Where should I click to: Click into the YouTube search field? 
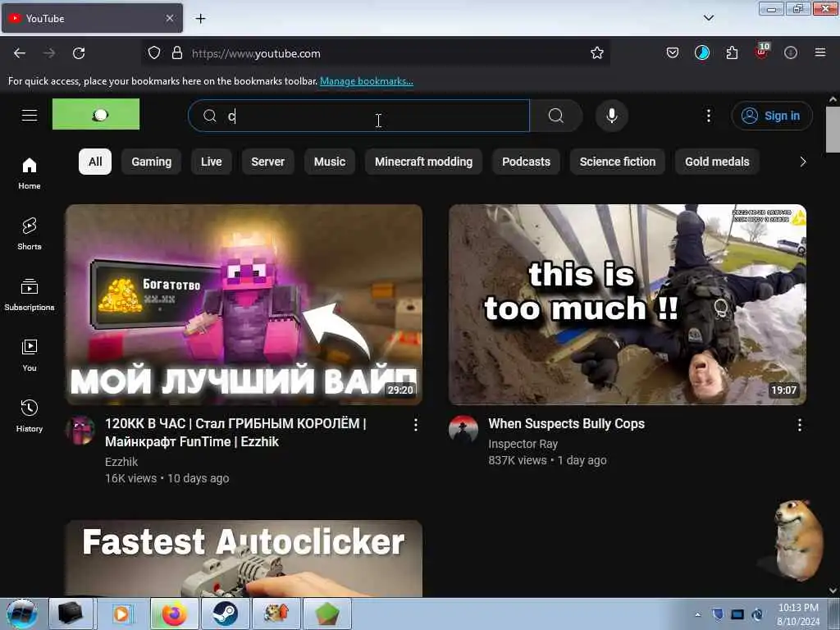(x=359, y=116)
